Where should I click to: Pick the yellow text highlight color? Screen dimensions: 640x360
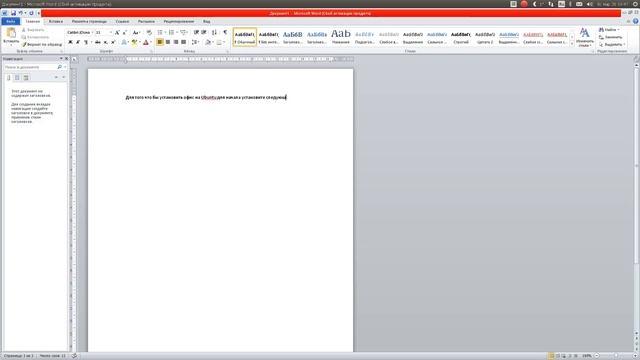(x=134, y=42)
